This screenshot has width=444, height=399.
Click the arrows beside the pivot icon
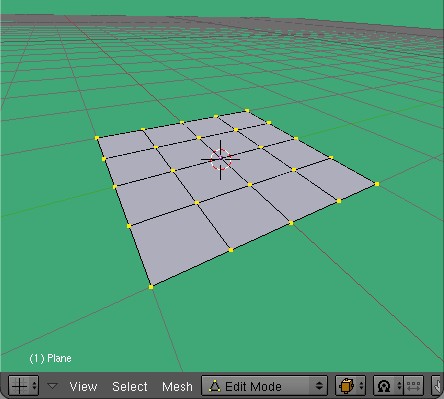(x=399, y=386)
